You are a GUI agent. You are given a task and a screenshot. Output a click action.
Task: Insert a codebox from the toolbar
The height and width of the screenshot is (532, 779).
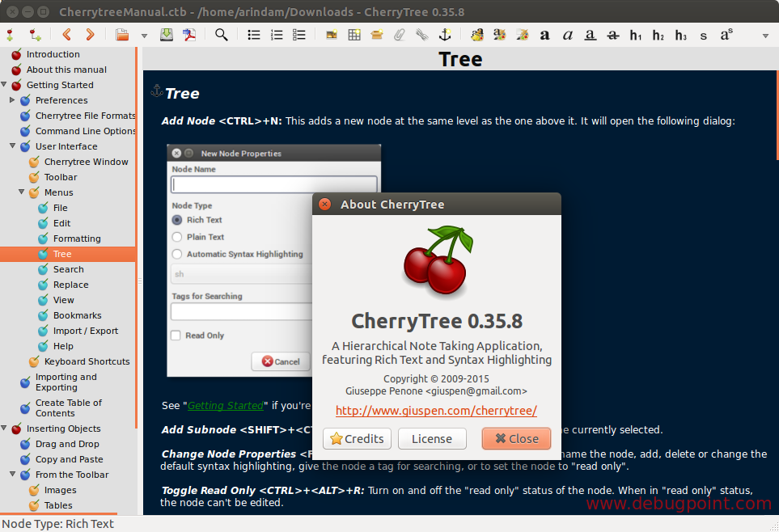coord(377,35)
